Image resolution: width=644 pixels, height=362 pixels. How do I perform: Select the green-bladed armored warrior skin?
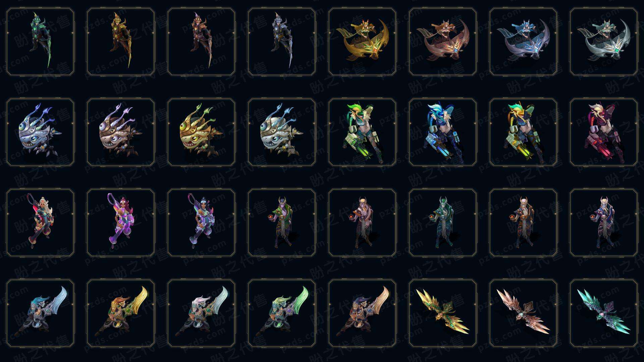pos(40,42)
